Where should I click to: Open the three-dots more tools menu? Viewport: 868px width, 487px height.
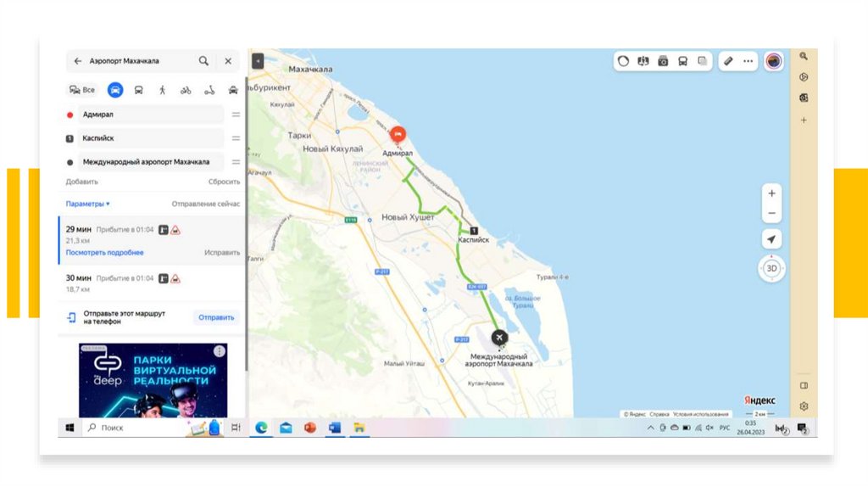(x=748, y=61)
